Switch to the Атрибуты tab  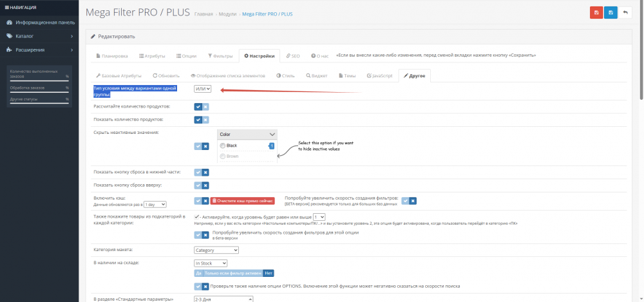point(152,56)
